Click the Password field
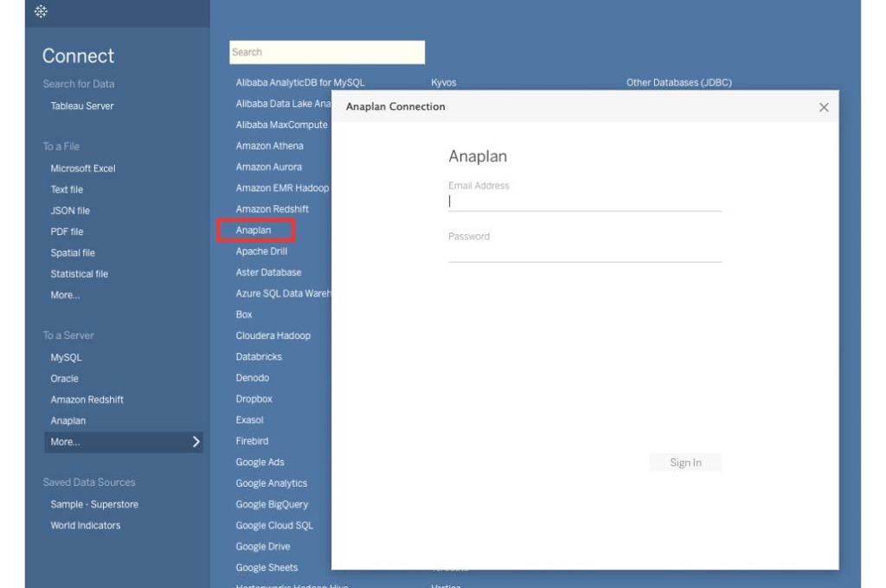Image resolution: width=886 pixels, height=588 pixels. pos(584,252)
